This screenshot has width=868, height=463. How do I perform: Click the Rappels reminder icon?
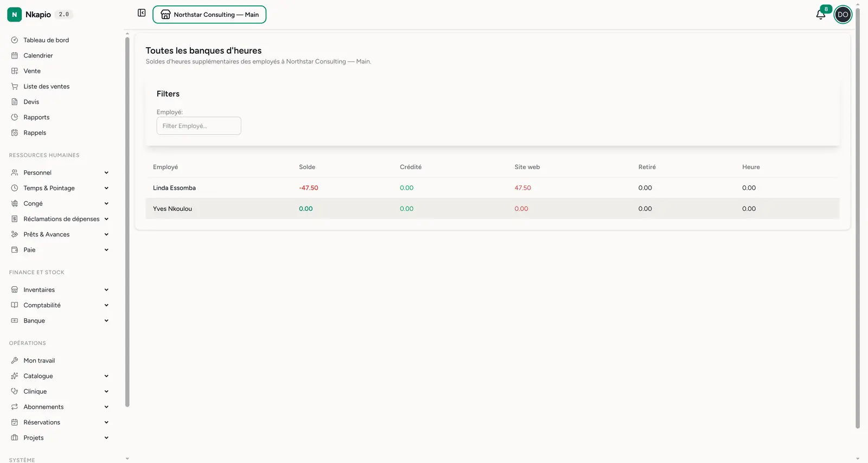15,133
